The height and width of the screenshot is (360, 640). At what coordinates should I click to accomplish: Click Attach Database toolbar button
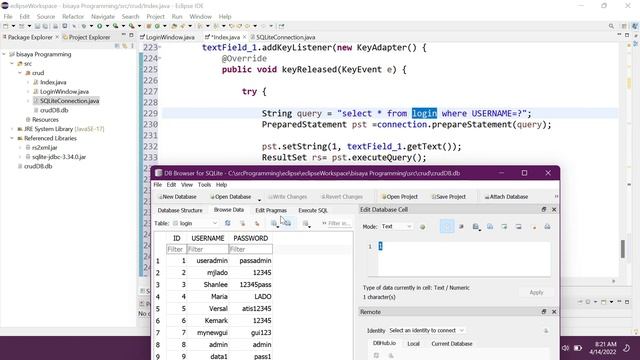click(x=506, y=197)
